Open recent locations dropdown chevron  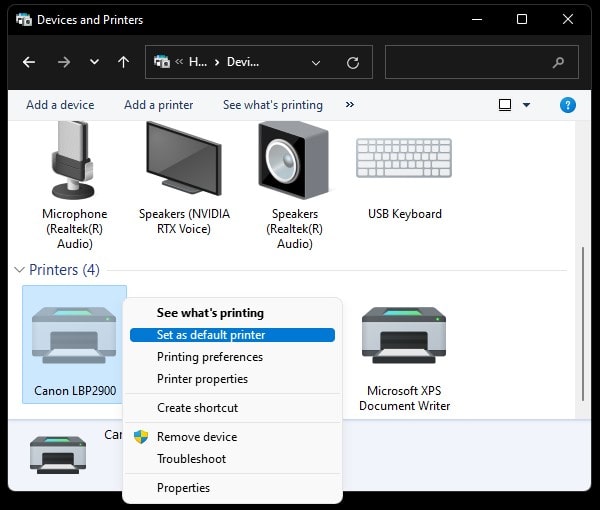click(x=94, y=62)
